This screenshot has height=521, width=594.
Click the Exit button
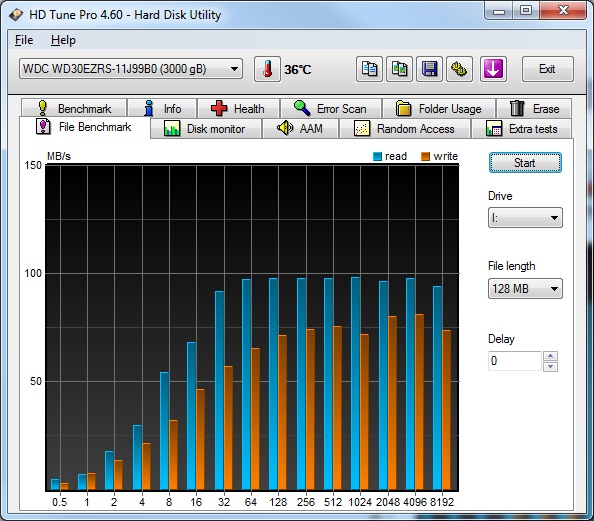click(547, 69)
